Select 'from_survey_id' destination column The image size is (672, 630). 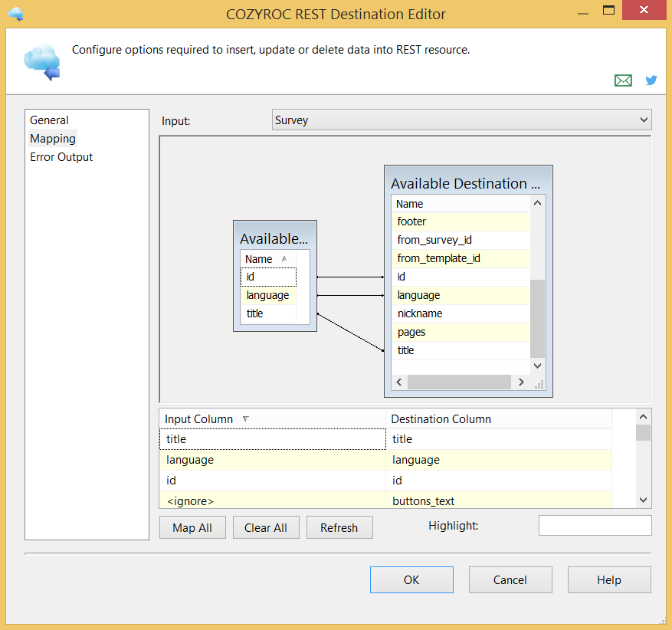(461, 240)
